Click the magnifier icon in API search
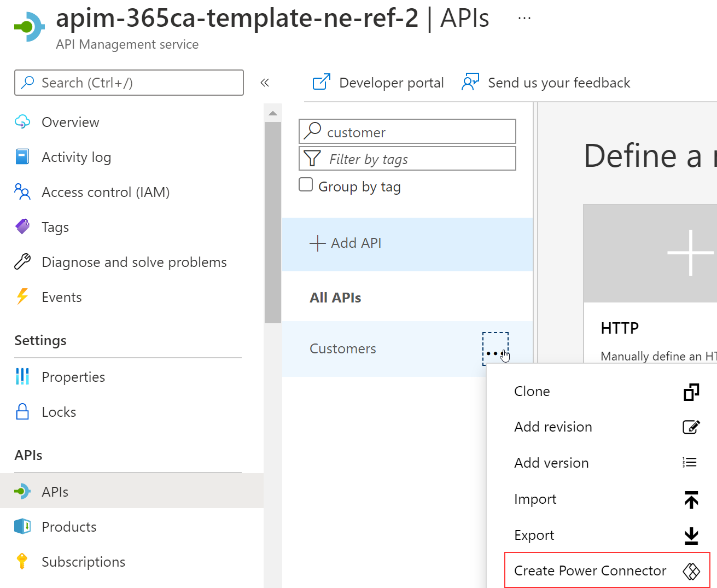The image size is (717, 588). pyautogui.click(x=312, y=130)
